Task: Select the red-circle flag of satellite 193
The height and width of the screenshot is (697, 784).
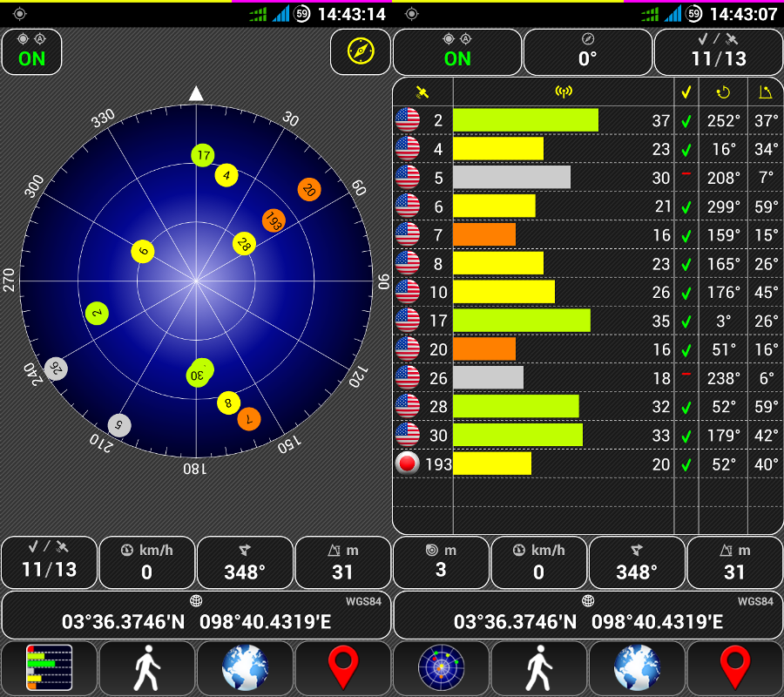Action: pyautogui.click(x=407, y=464)
